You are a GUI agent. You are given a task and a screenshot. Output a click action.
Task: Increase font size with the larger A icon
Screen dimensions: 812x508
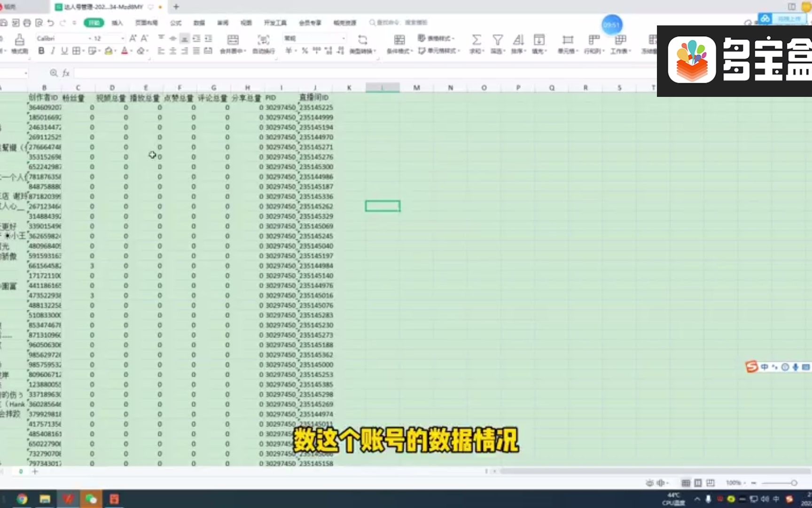[133, 38]
